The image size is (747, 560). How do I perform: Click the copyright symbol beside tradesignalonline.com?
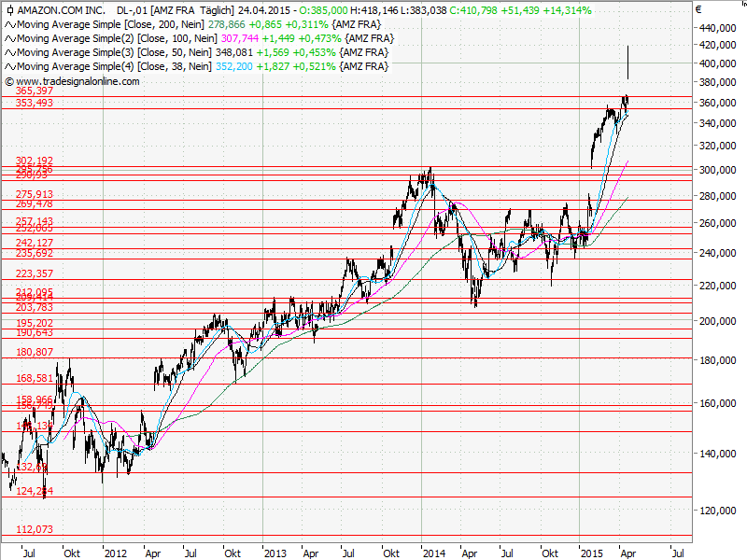coord(8,83)
